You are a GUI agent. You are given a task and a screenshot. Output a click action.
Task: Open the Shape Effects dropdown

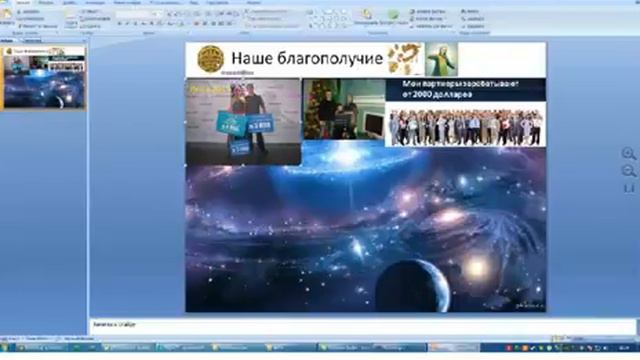click(431, 26)
